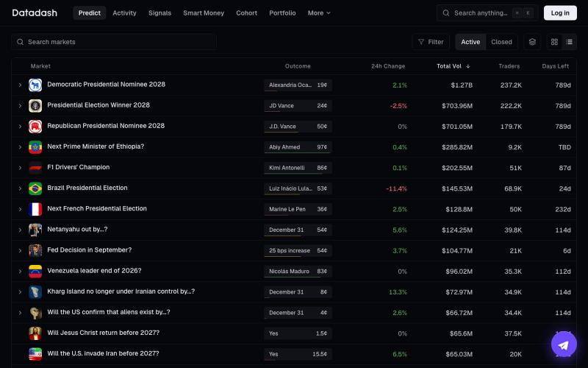
Task: Click the French flag icon
Action: (35, 209)
